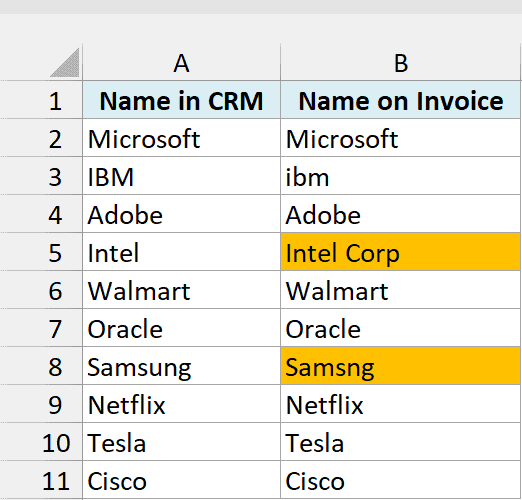Select the Samsung cell in column A
This screenshot has height=500, width=522.
182,366
